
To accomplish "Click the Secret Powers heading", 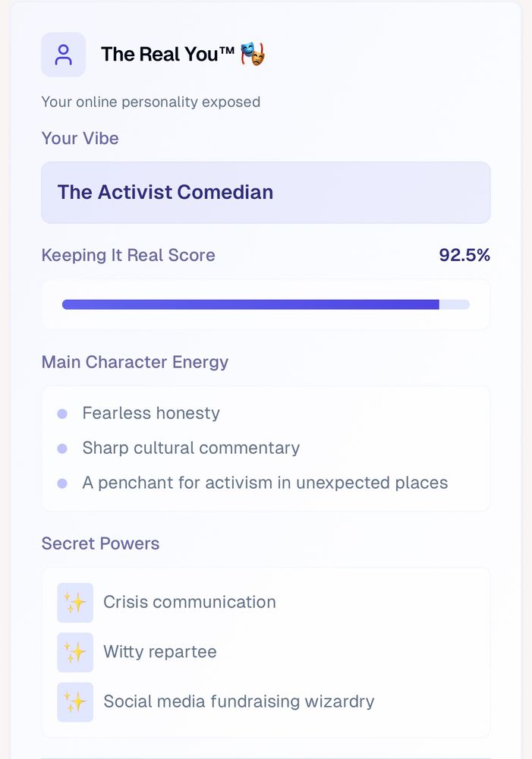I will click(x=100, y=543).
